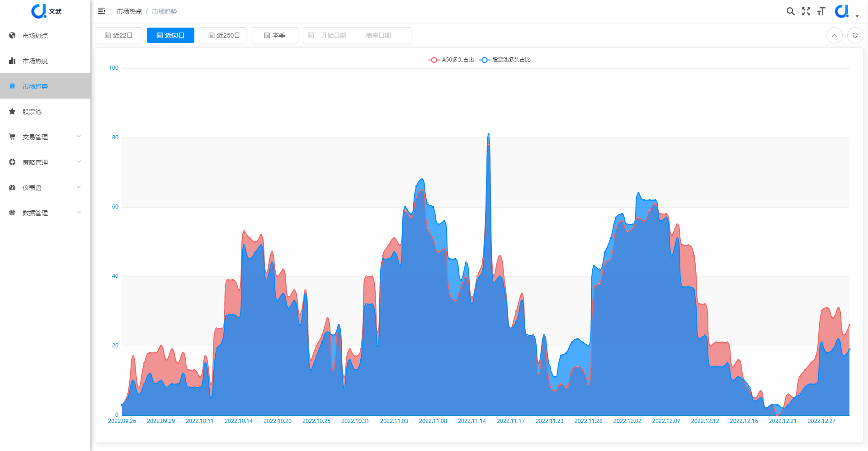
Task: Expand the 策略管理 submenu chevron
Action: click(x=79, y=161)
